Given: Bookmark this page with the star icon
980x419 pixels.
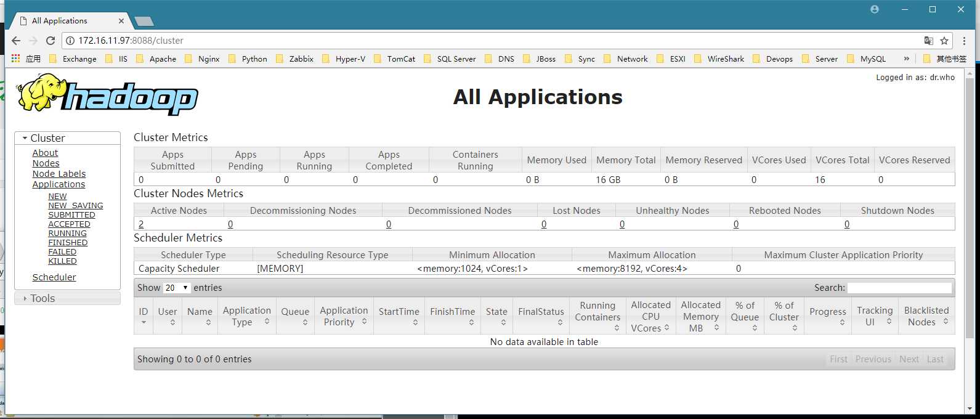Looking at the screenshot, I should tap(944, 41).
